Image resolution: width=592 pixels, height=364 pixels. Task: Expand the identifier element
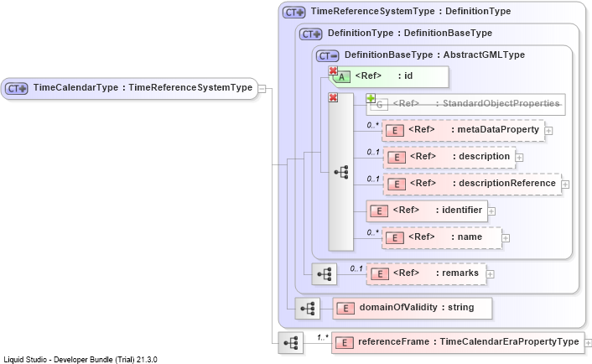[x=491, y=211]
